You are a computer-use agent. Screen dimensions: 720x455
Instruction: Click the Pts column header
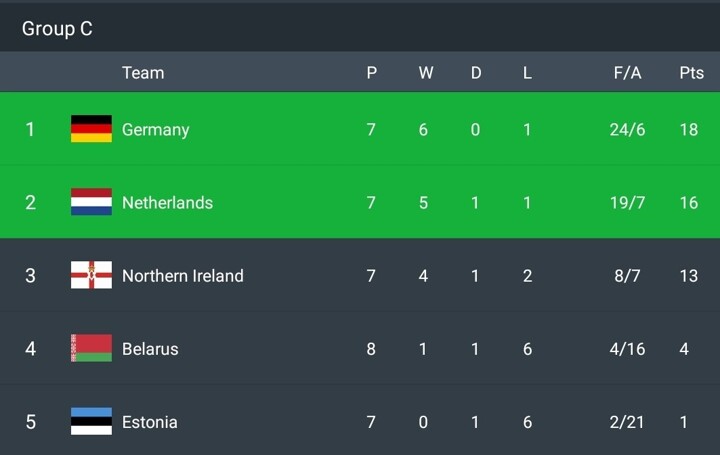tap(691, 72)
